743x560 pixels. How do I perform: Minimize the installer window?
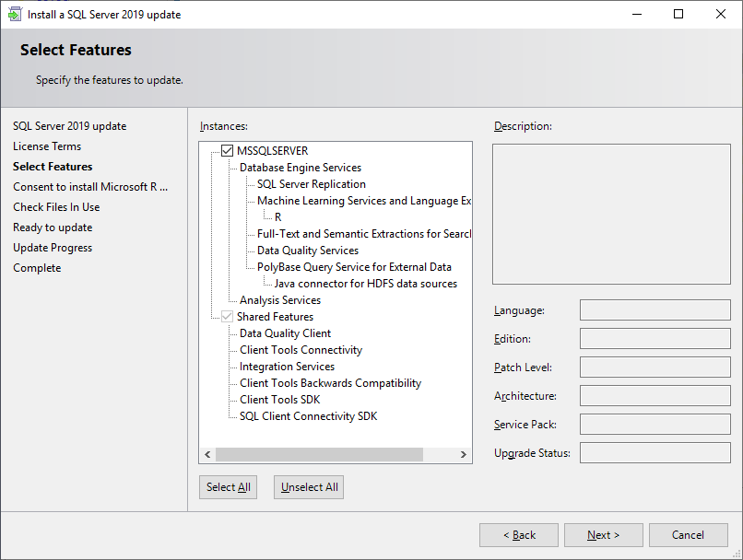tap(637, 14)
